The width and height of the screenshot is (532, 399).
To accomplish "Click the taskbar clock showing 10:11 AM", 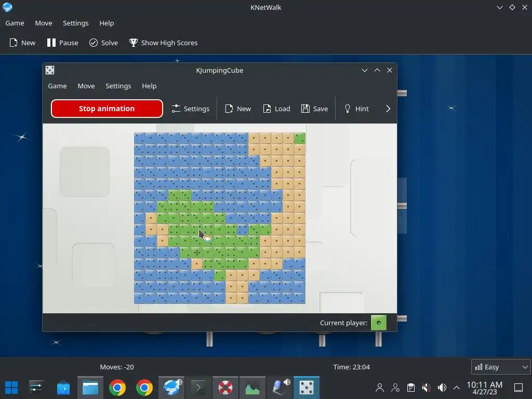I will [x=485, y=388].
